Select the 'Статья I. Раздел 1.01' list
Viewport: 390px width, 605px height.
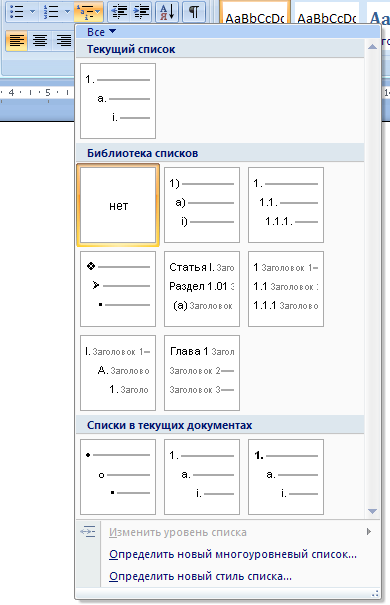[202, 289]
